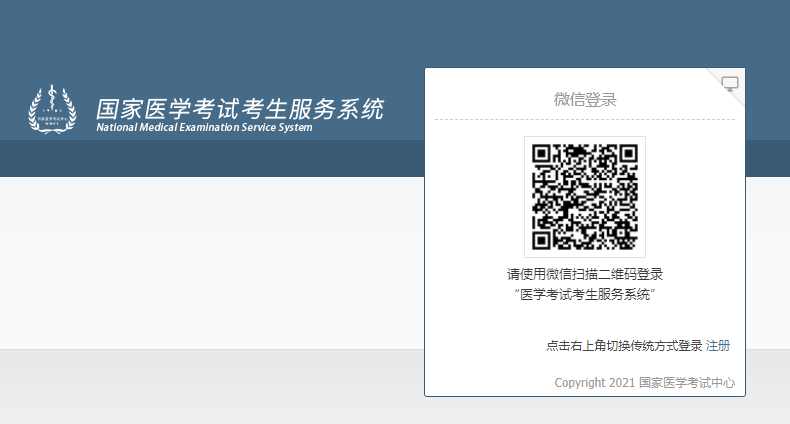Click the 微信登录 heading
This screenshot has width=790, height=424.
(x=585, y=99)
